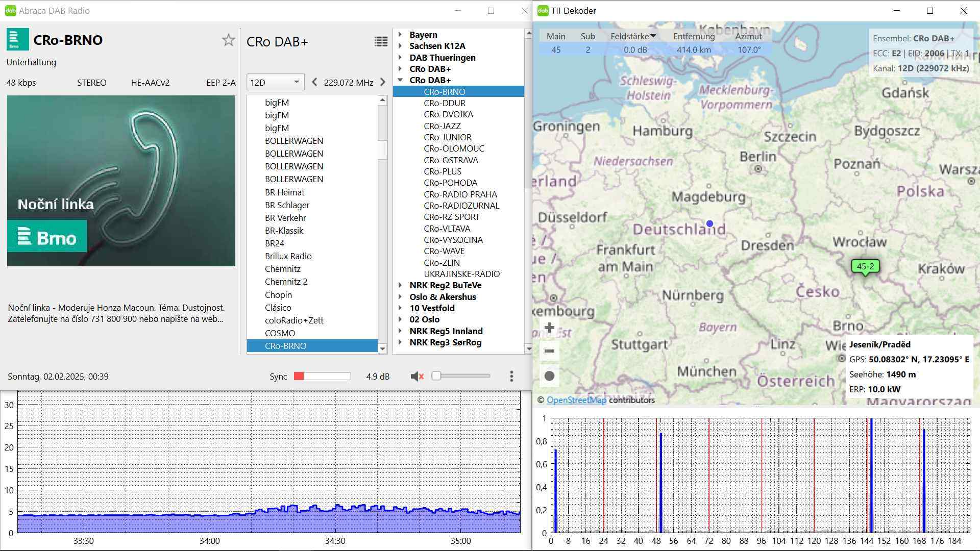Open the three-dot options menu
The image size is (980, 551).
511,377
